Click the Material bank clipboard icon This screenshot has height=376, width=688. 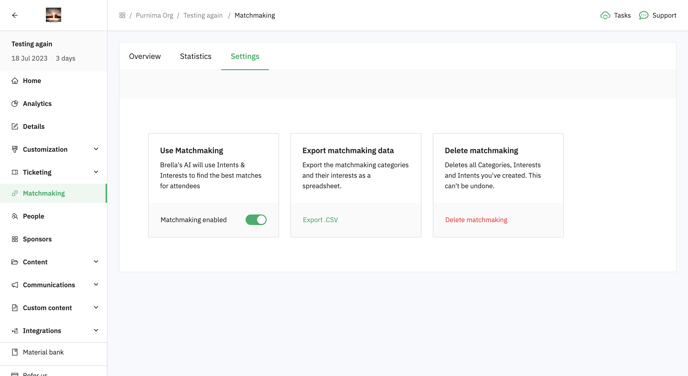(15, 352)
